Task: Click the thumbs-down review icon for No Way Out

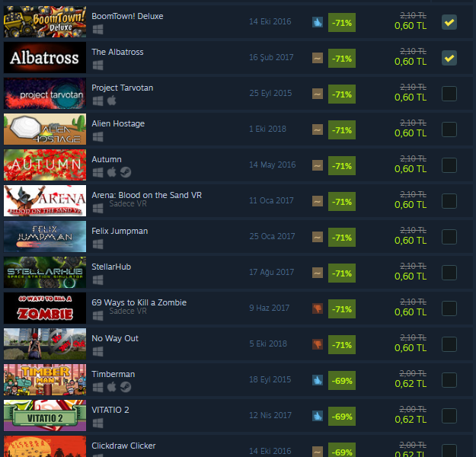Action: click(318, 344)
